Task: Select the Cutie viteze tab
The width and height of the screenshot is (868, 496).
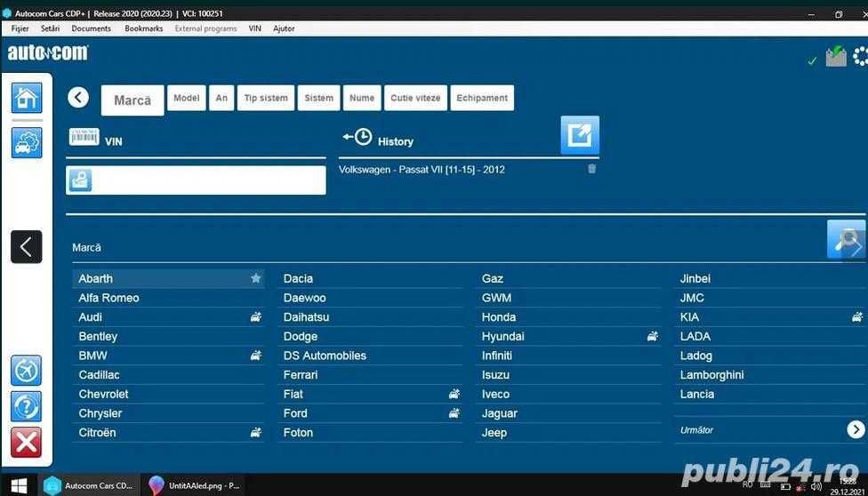Action: tap(415, 98)
